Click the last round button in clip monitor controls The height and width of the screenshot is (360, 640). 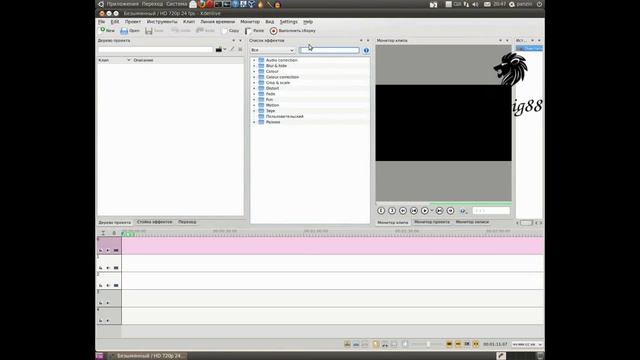tap(450, 211)
